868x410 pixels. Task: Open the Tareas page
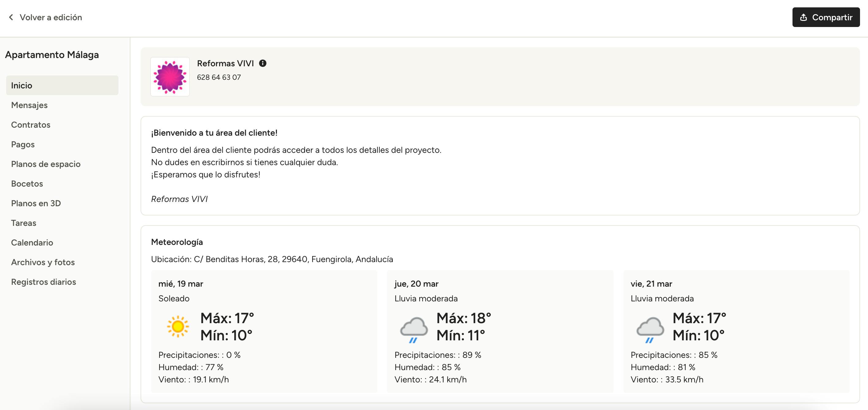24,223
